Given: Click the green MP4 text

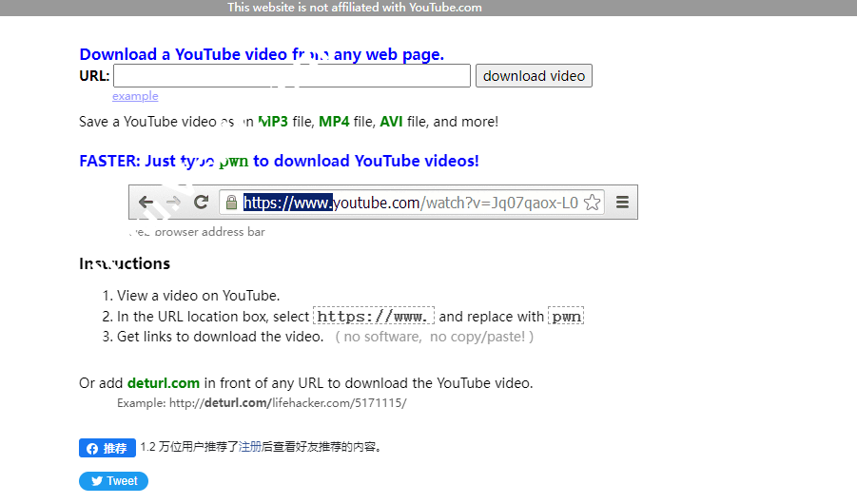Looking at the screenshot, I should [334, 122].
